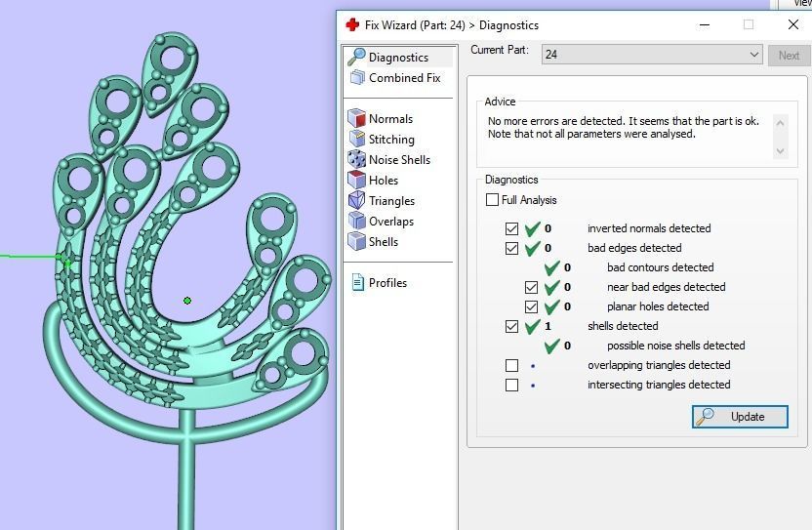
Task: Open the Combined Fix page
Action: [x=396, y=78]
